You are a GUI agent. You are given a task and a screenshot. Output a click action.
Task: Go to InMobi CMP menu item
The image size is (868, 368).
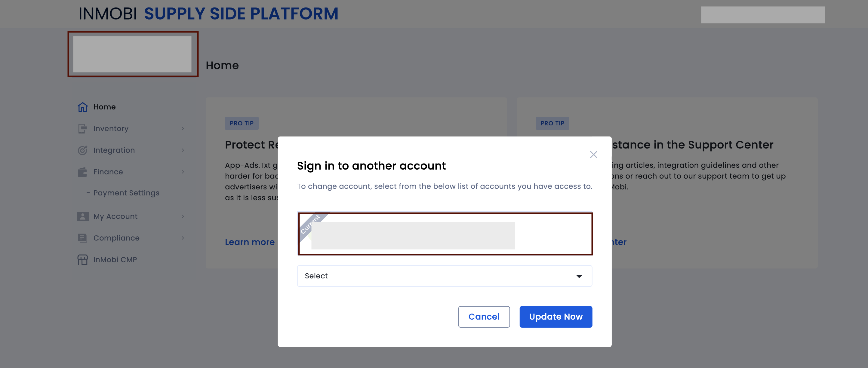coord(115,259)
